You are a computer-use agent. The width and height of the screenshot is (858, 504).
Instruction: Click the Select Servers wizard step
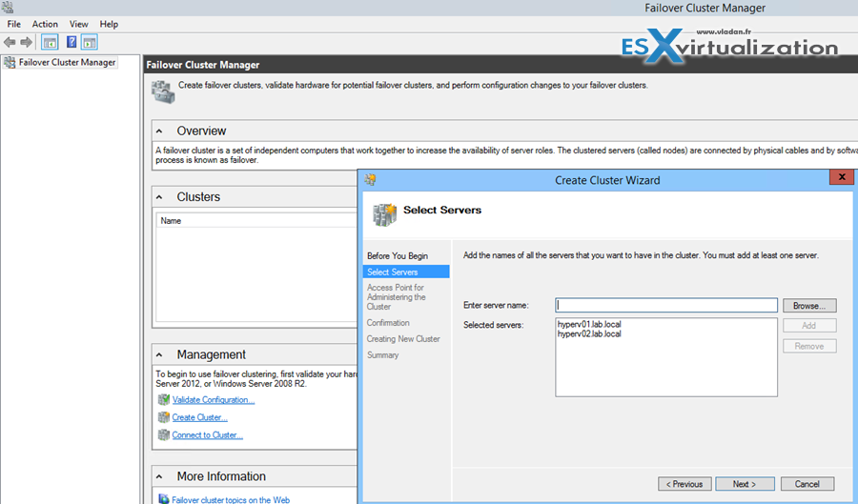(x=406, y=272)
